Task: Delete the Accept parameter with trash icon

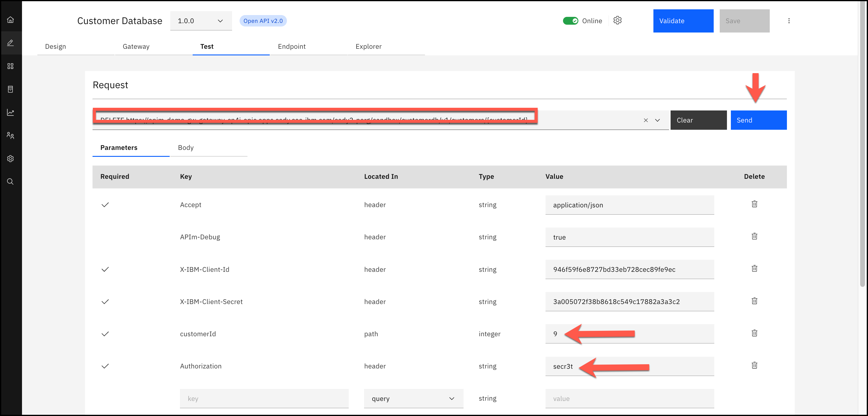Action: (x=754, y=204)
